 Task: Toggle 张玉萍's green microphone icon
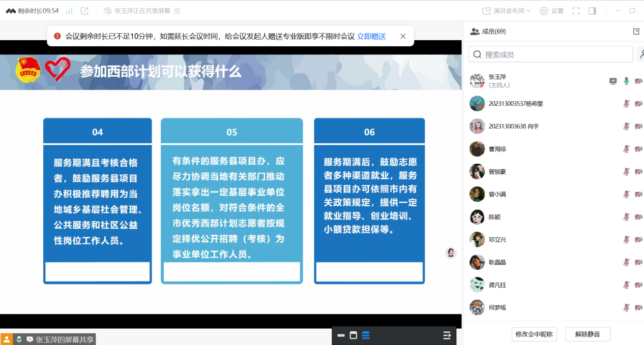pos(626,81)
